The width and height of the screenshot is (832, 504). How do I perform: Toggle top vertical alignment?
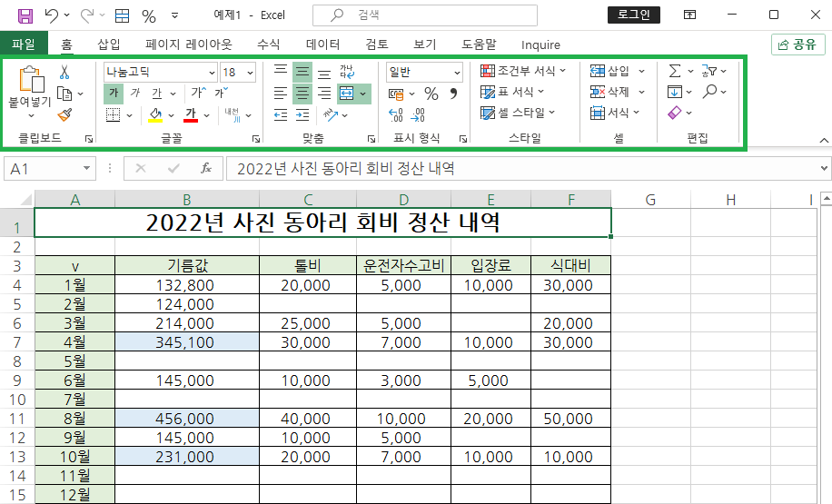[x=281, y=71]
